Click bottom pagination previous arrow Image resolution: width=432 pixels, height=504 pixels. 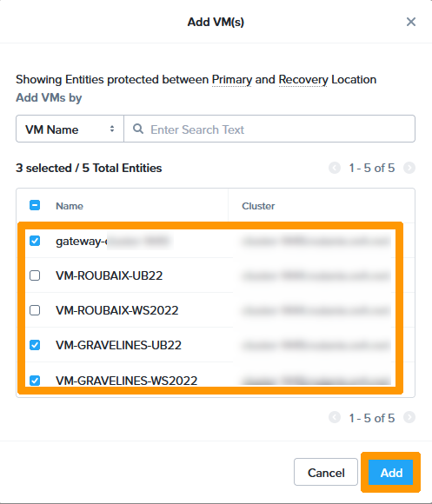click(x=335, y=417)
